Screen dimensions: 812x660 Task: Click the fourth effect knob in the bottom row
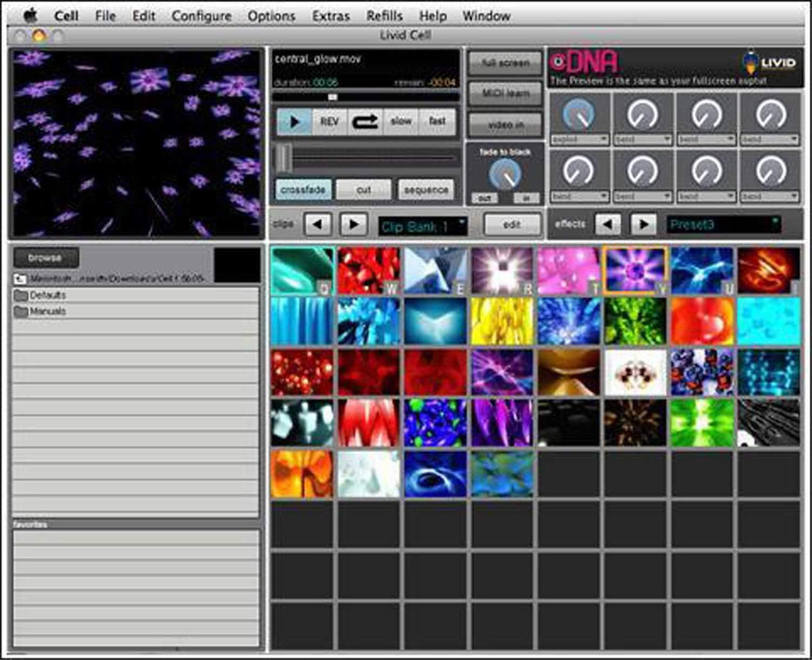pos(770,171)
